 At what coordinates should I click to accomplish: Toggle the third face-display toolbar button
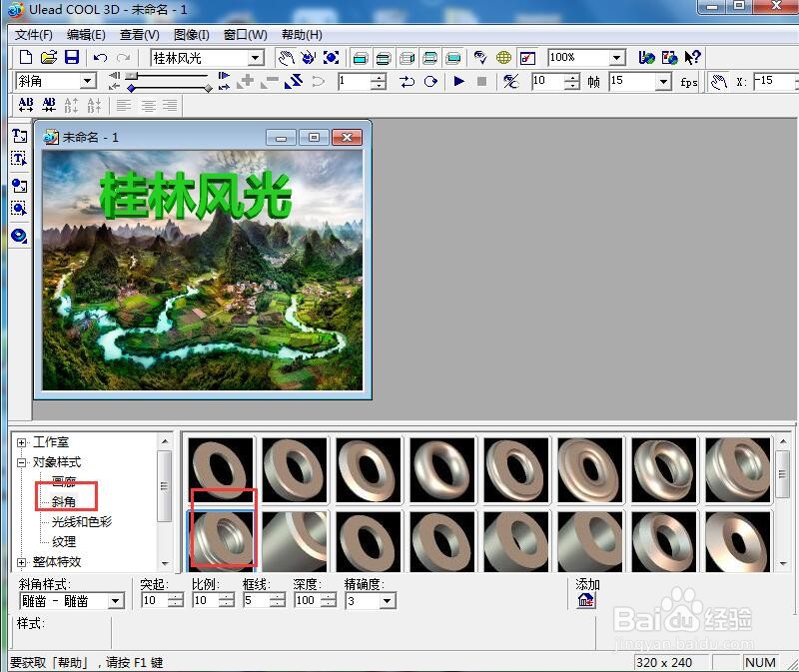point(406,58)
